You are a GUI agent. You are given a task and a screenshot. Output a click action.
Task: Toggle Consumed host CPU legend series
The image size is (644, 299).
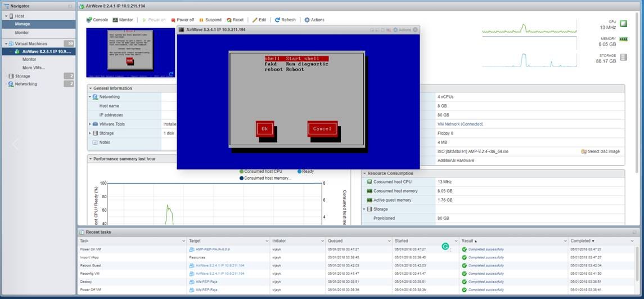coord(261,171)
